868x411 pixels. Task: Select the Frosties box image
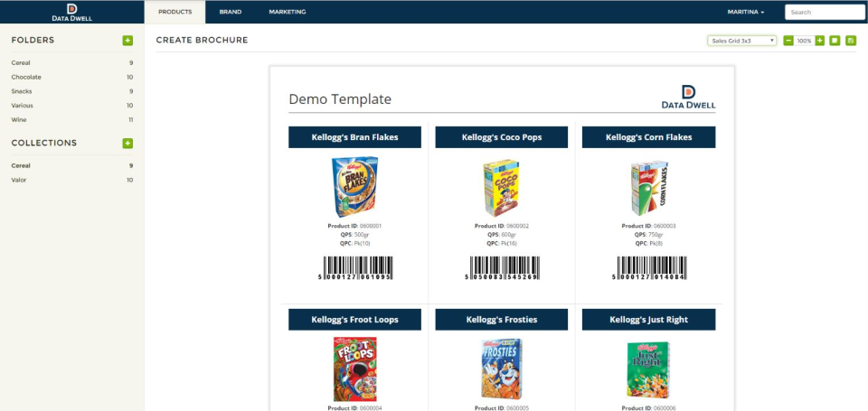click(502, 369)
